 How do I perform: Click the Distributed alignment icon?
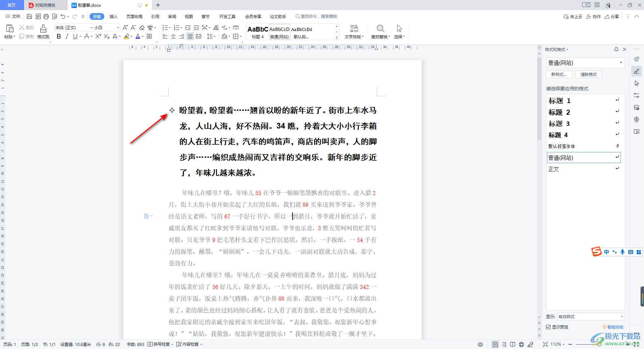(x=199, y=36)
